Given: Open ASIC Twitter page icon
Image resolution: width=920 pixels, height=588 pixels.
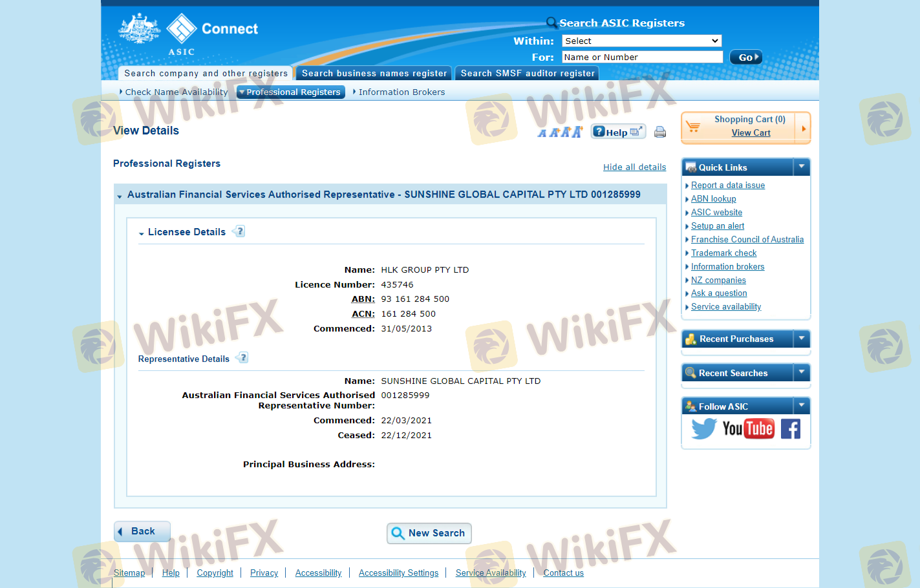Looking at the screenshot, I should (x=703, y=428).
